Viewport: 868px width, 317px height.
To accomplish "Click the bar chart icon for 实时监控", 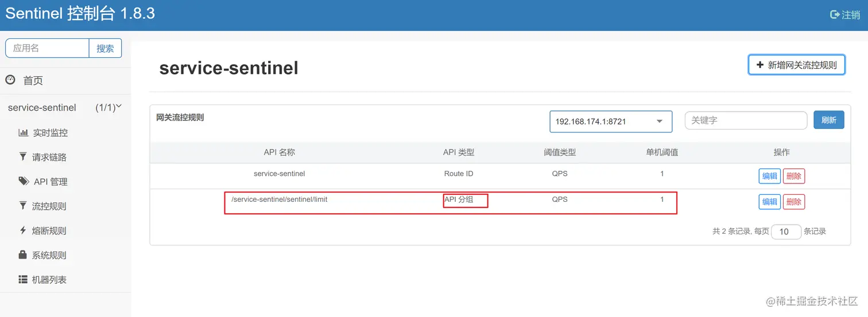I will (x=24, y=132).
